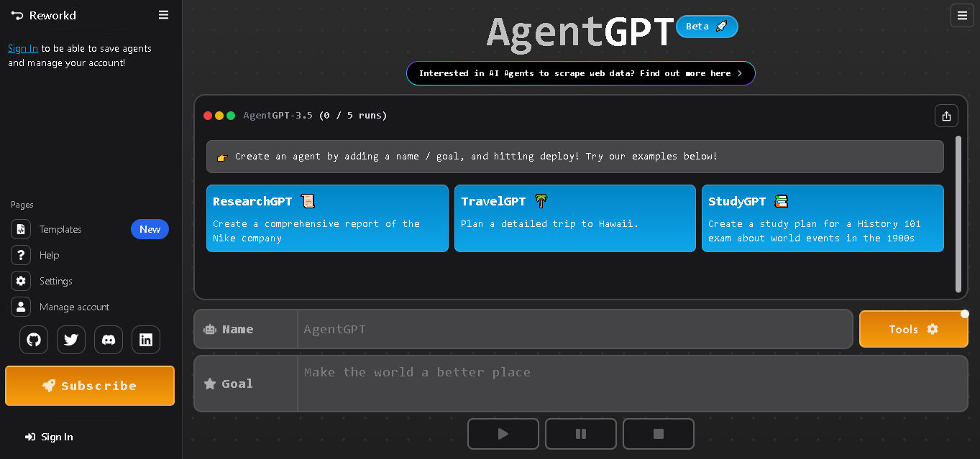The width and height of the screenshot is (980, 459).
Task: Open the Discord community icon
Action: click(x=108, y=339)
